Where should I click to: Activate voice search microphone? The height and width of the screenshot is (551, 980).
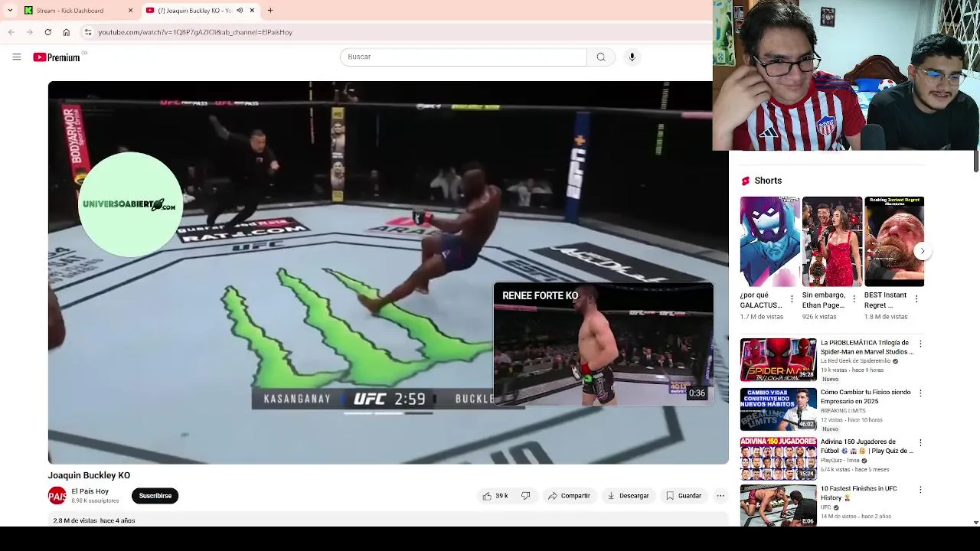[632, 57]
